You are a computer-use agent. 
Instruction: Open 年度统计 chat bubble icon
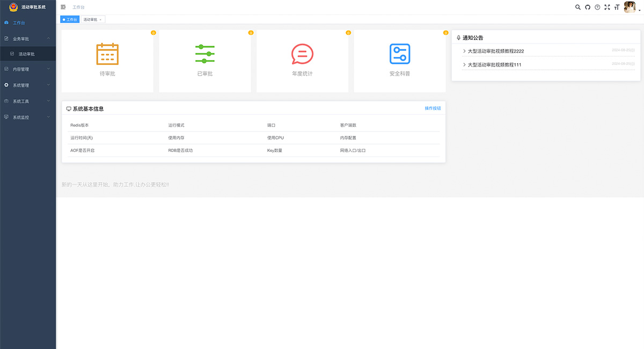coord(302,54)
